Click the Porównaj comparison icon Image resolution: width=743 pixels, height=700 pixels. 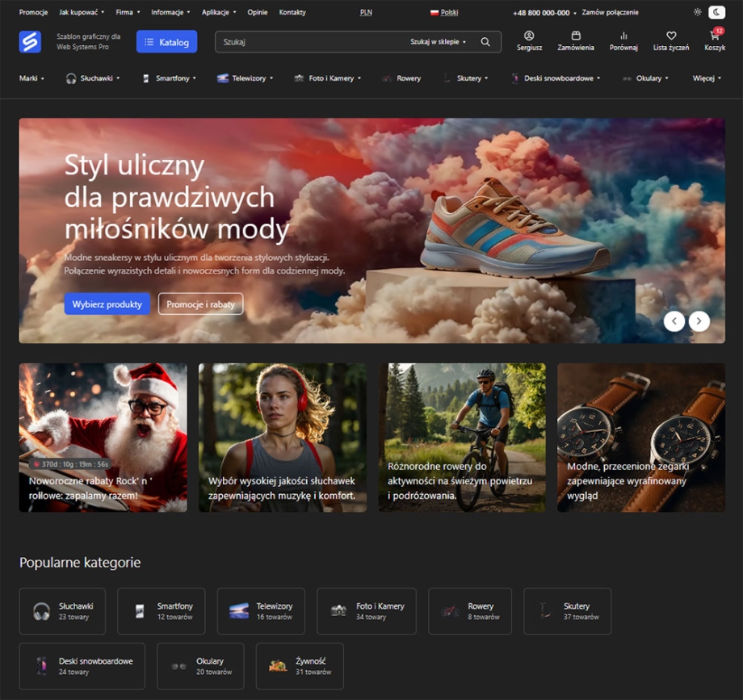623,36
